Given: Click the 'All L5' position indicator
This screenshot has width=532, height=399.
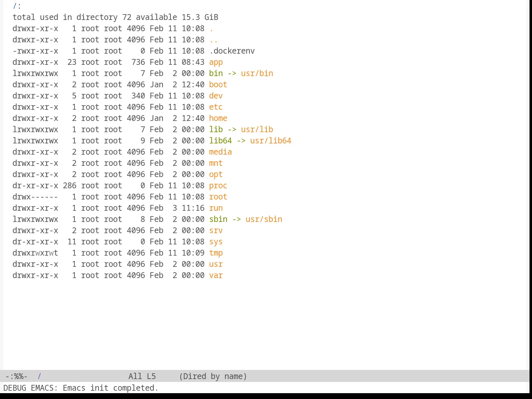Looking at the screenshot, I should point(142,376).
